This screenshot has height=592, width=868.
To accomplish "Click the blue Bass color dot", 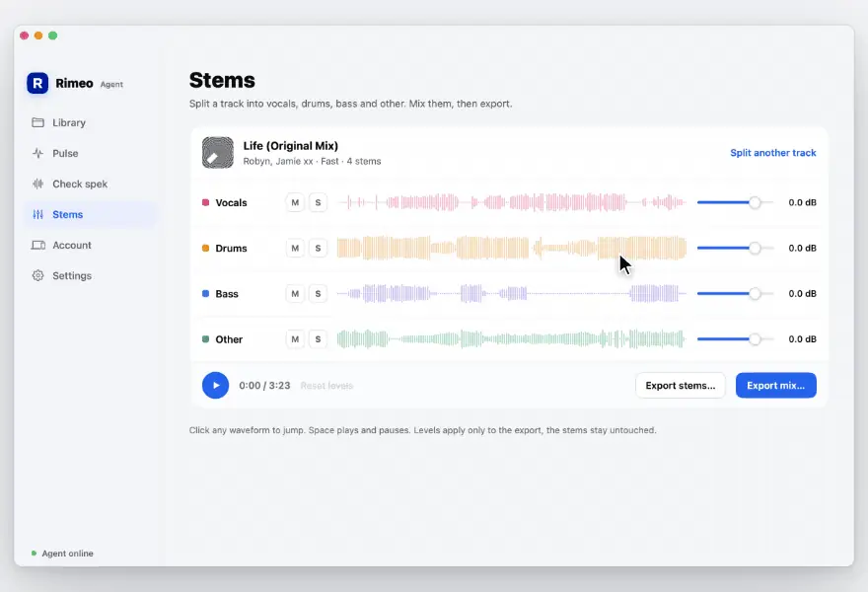I will (x=205, y=293).
